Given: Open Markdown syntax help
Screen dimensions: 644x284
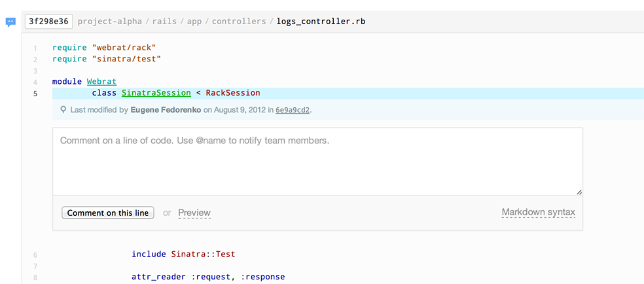Looking at the screenshot, I should click(539, 212).
